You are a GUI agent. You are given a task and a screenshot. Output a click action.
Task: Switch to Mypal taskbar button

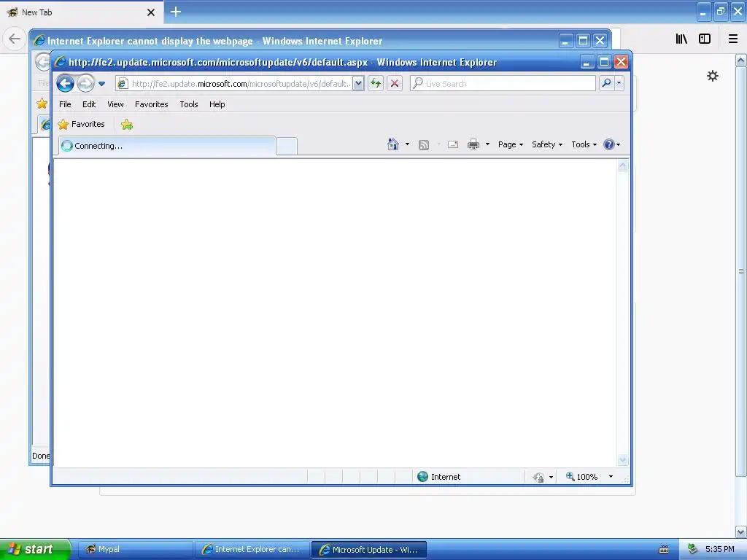[x=135, y=550]
